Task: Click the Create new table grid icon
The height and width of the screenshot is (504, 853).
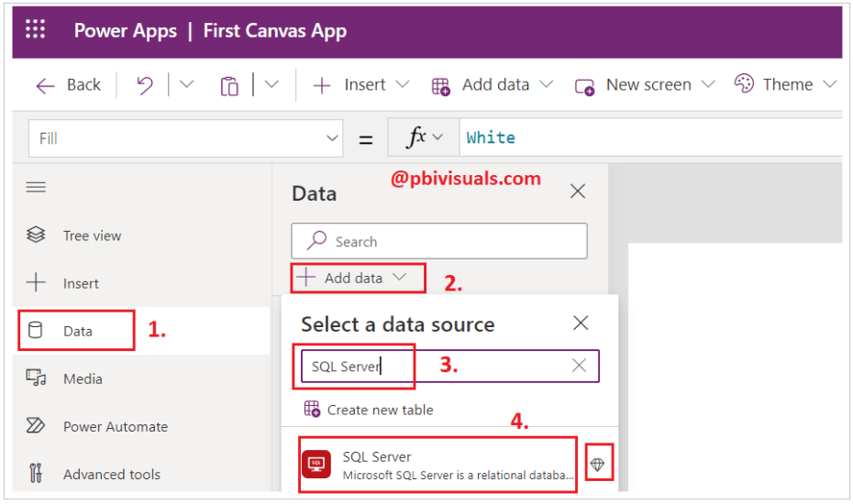Action: pos(312,409)
